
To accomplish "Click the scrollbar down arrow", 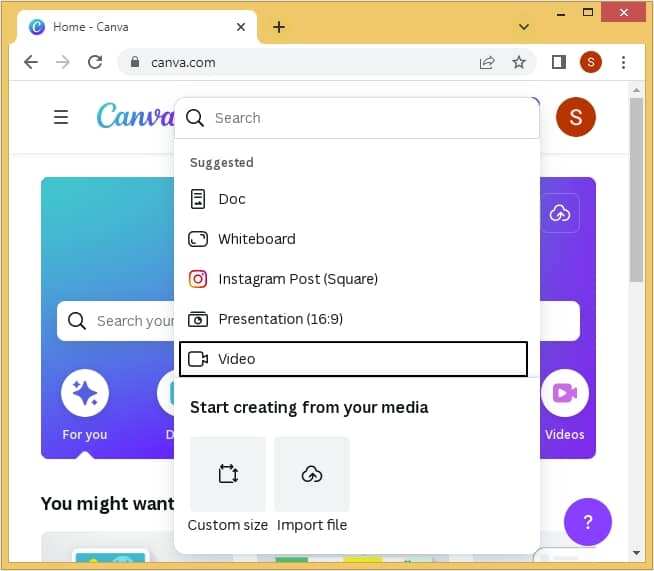I will point(636,553).
